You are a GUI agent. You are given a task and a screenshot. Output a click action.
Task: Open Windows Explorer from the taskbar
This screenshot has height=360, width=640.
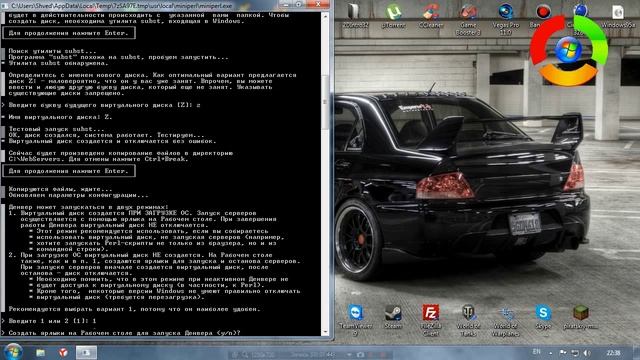click(x=40, y=352)
